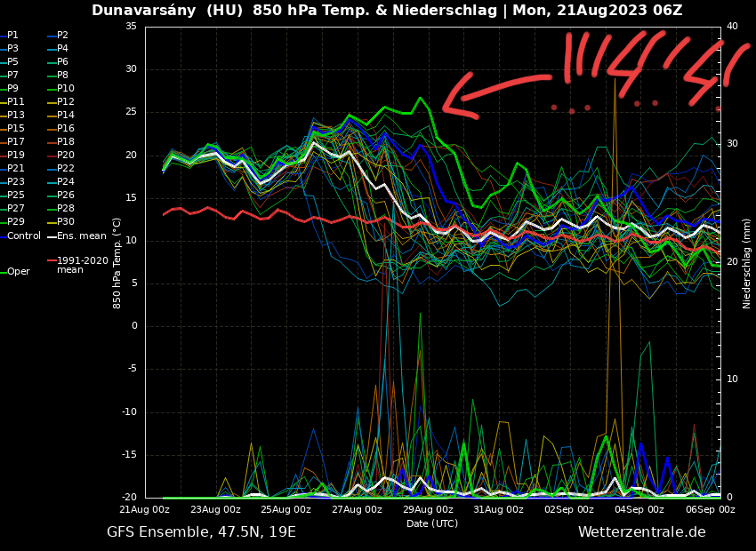Select the P30 legend entry

[x=66, y=222]
